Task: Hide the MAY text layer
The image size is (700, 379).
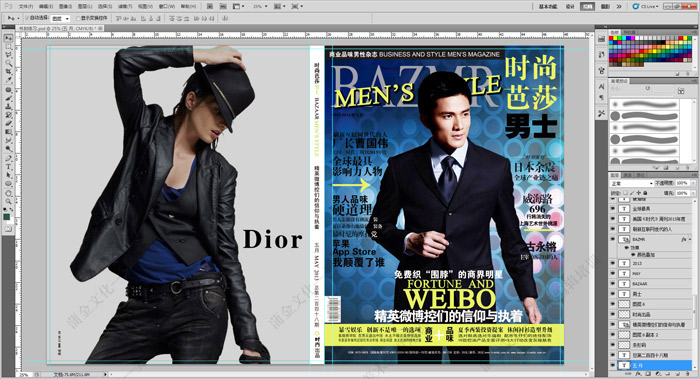Action: click(x=612, y=273)
